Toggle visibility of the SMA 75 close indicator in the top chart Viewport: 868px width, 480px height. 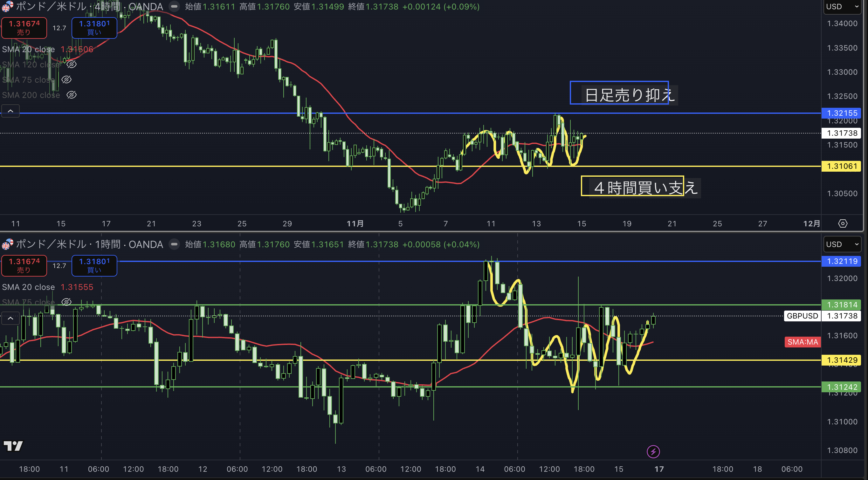click(66, 79)
